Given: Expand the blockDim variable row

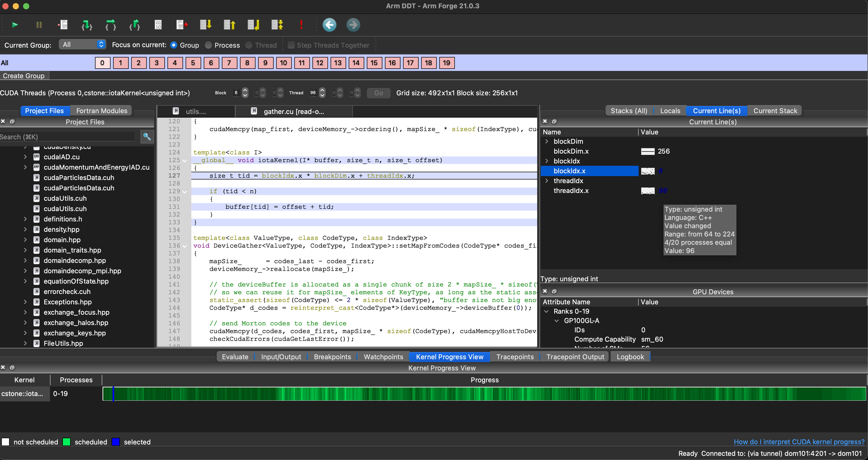Looking at the screenshot, I should (546, 141).
